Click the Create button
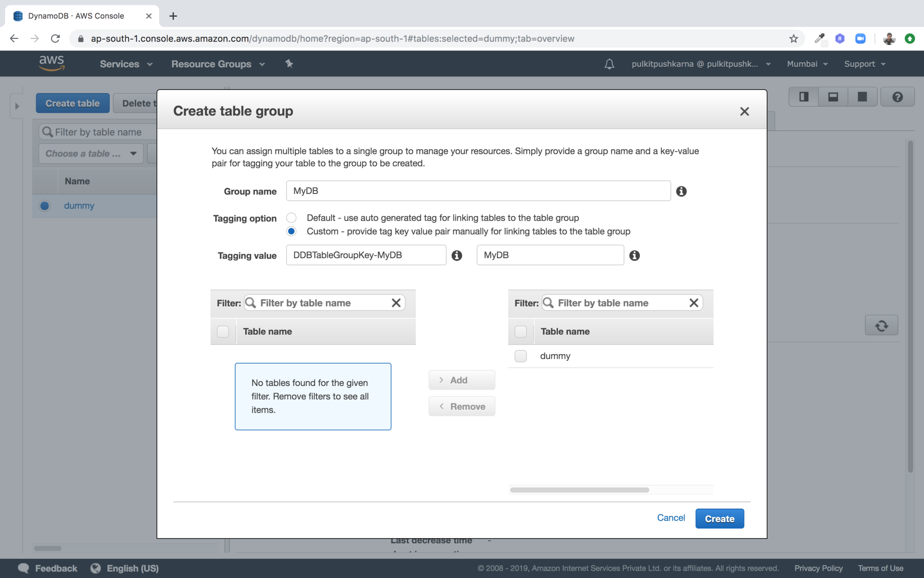This screenshot has width=924, height=578. pos(719,518)
